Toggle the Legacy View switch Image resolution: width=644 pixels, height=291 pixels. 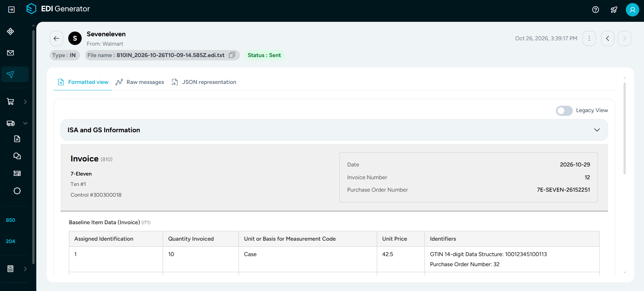click(564, 110)
